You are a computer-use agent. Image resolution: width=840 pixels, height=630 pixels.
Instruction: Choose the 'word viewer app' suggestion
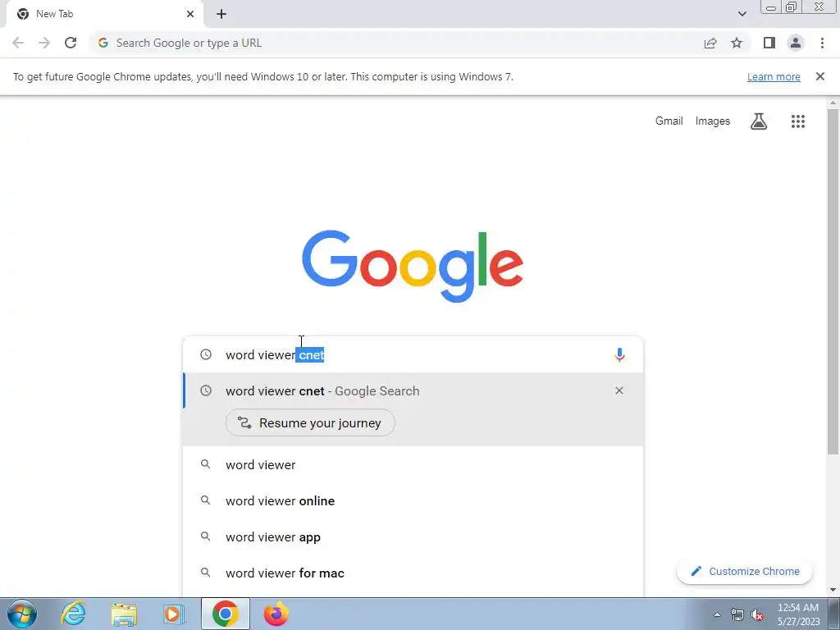[413, 536]
